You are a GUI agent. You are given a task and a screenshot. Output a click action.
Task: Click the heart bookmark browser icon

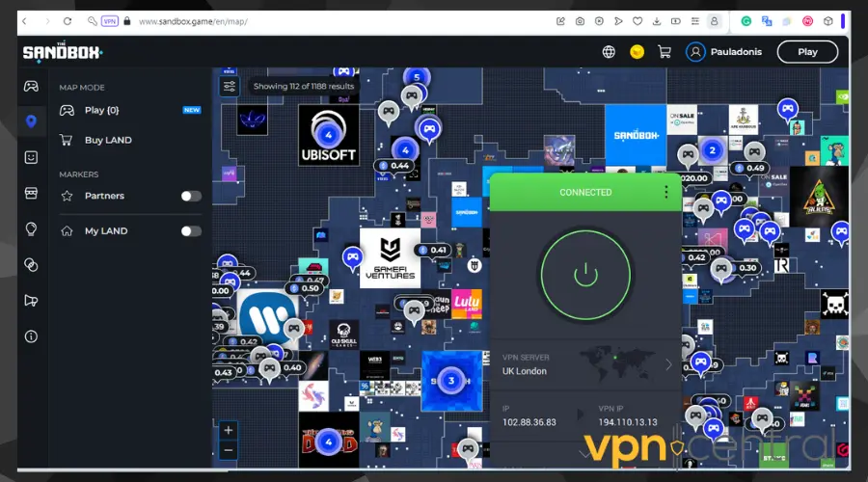pos(637,21)
